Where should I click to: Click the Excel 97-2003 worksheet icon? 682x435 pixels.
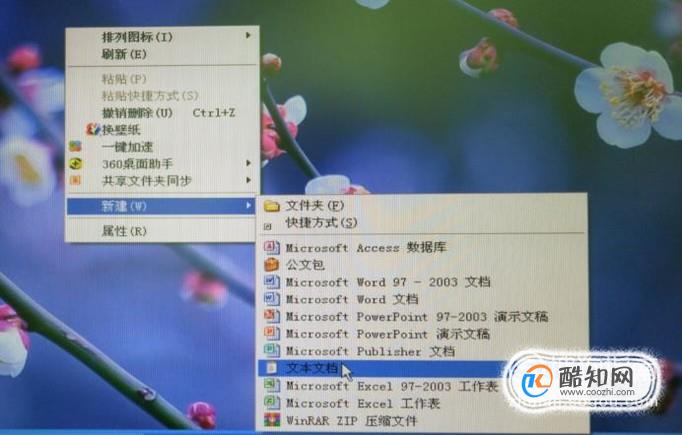[x=272, y=385]
